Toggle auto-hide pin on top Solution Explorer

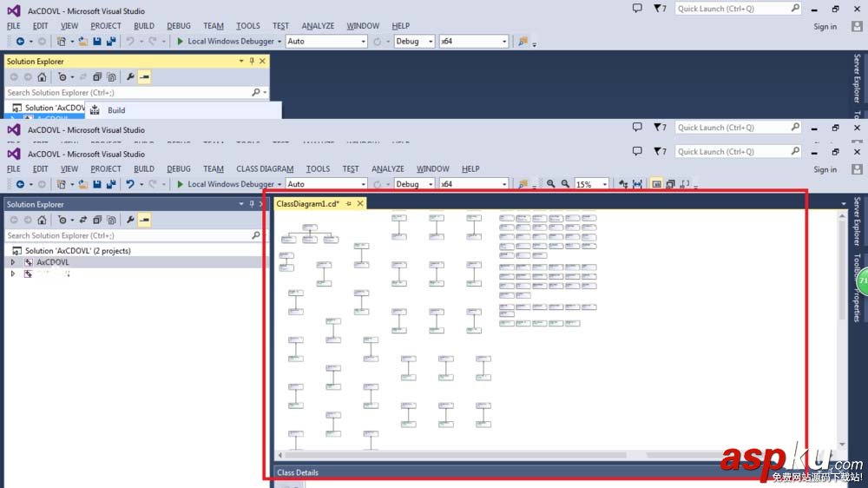(252, 62)
